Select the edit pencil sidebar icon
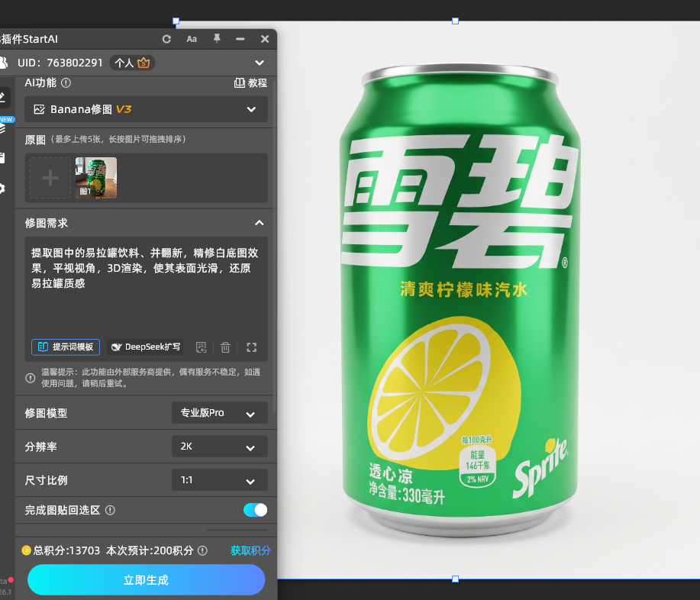 point(3,97)
